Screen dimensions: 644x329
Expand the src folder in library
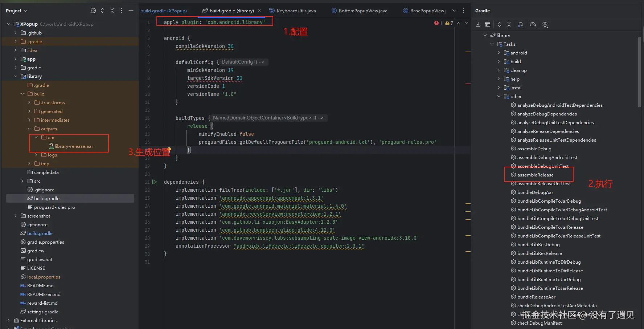[22, 181]
